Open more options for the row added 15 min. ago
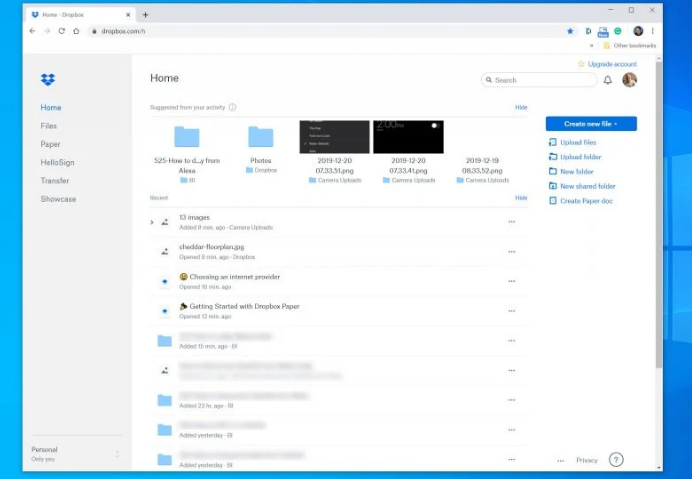The width and height of the screenshot is (692, 479). click(511, 340)
